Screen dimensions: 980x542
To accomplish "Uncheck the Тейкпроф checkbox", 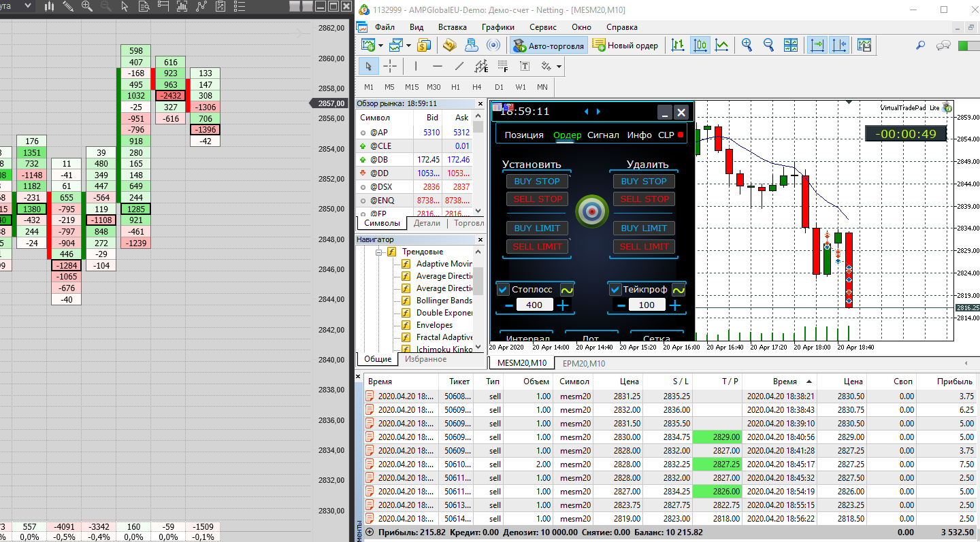I will click(x=615, y=290).
